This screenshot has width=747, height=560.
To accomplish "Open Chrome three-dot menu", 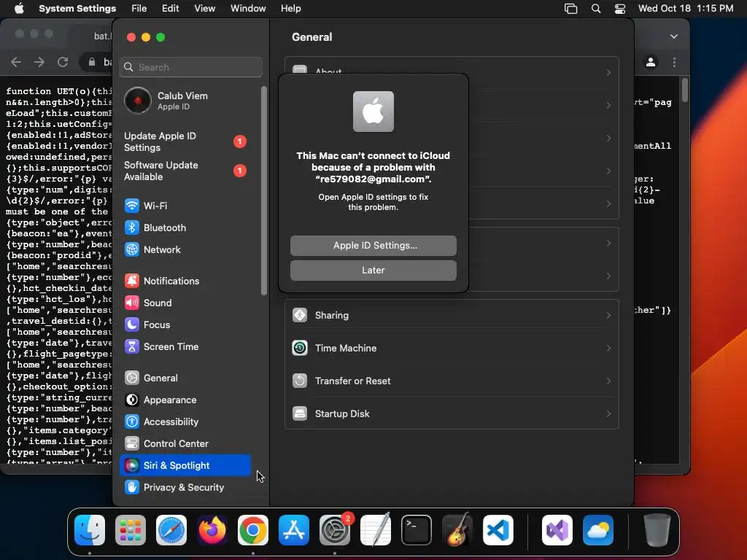I will point(674,62).
